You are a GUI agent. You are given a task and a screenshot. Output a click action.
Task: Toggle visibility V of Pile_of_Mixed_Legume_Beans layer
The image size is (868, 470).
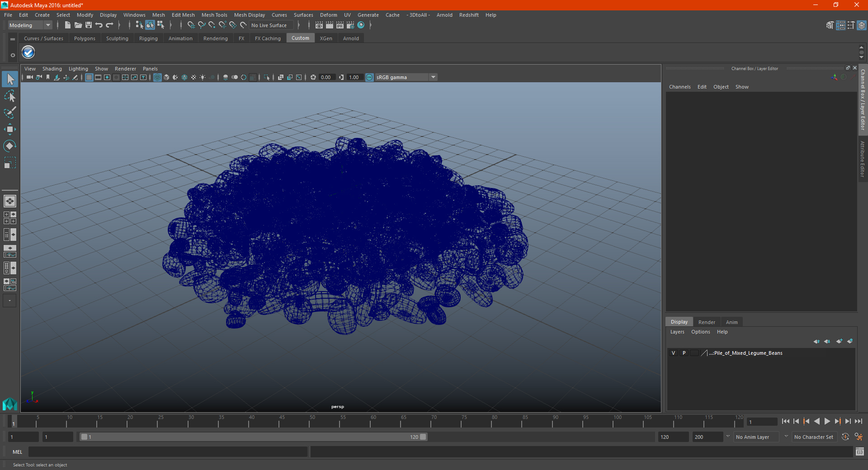pyautogui.click(x=673, y=353)
